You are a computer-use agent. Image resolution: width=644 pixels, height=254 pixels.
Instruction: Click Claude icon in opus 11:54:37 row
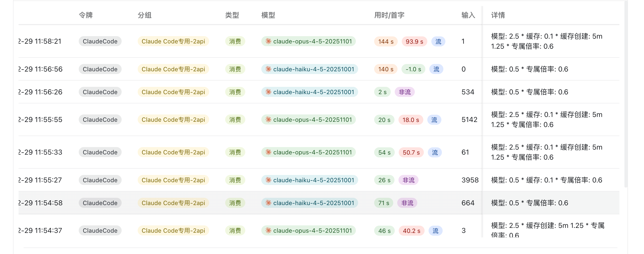coord(268,230)
